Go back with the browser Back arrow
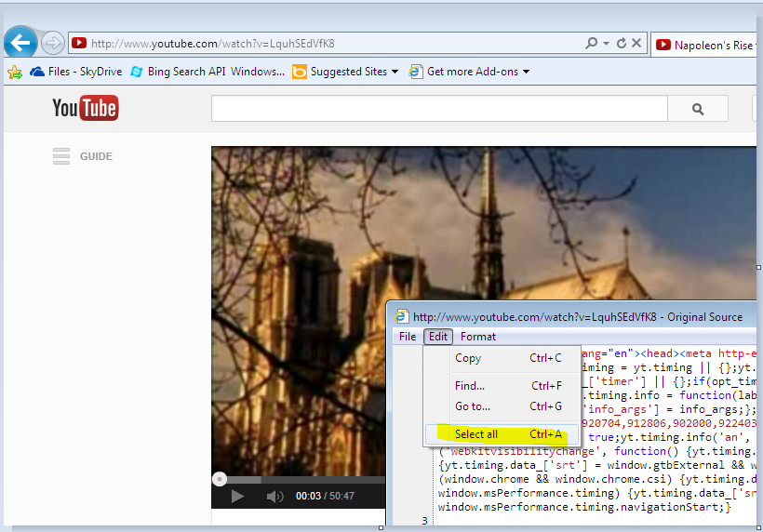The height and width of the screenshot is (532, 763). click(x=20, y=43)
